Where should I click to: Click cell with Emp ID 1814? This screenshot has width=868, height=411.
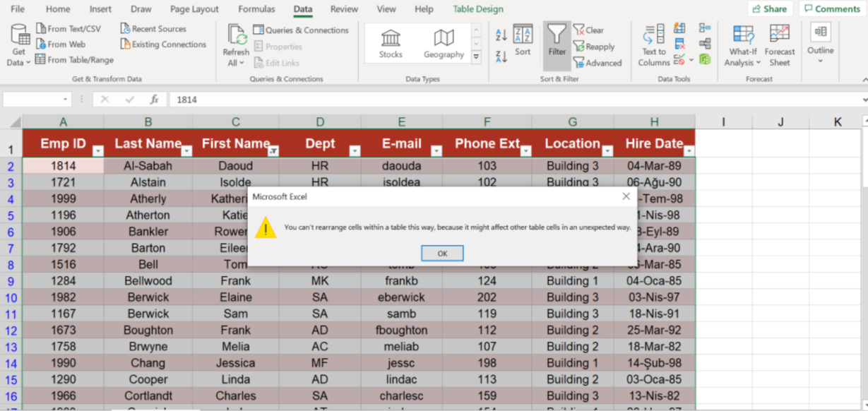(64, 166)
